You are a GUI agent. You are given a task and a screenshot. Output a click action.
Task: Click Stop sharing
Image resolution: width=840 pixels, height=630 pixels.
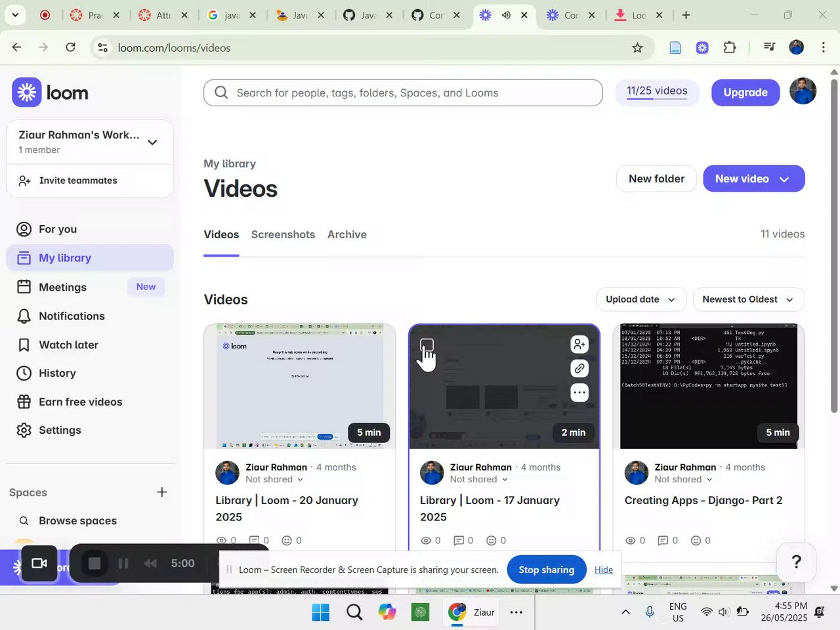pyautogui.click(x=547, y=570)
